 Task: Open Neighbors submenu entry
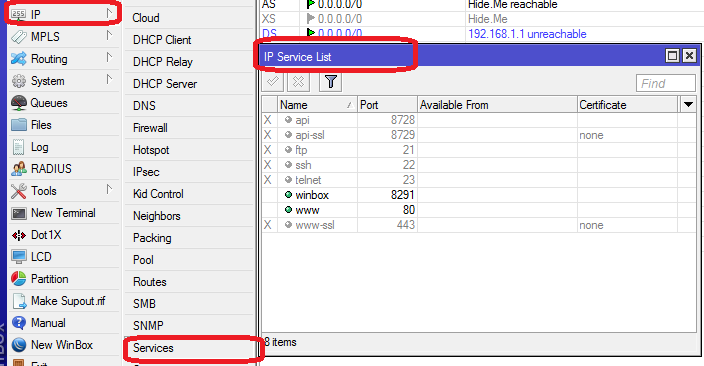point(189,216)
